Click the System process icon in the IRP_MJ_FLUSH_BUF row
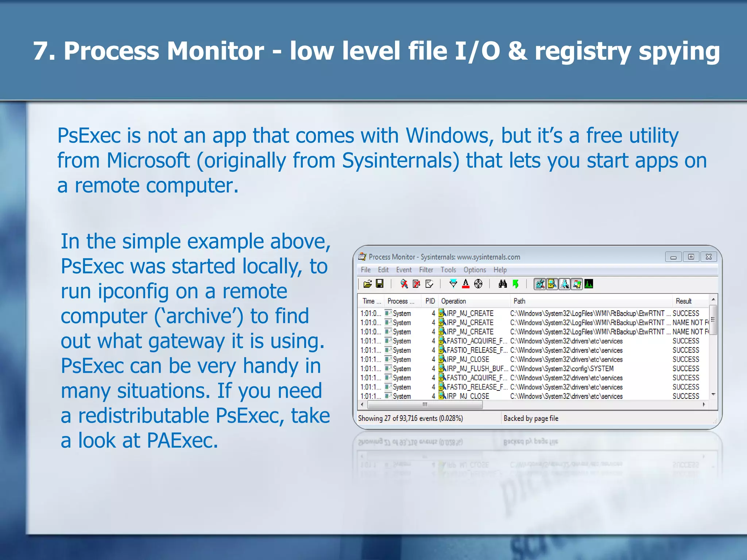The width and height of the screenshot is (747, 560). 388,369
